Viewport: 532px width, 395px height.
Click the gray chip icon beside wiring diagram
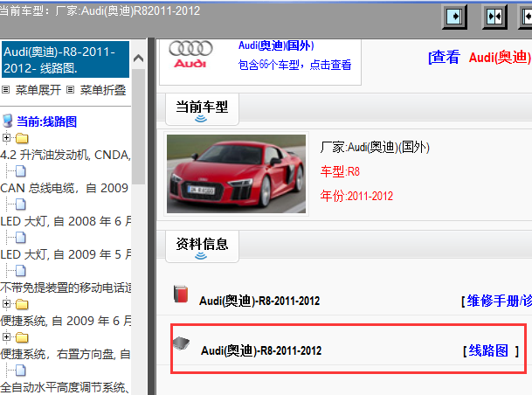click(181, 343)
